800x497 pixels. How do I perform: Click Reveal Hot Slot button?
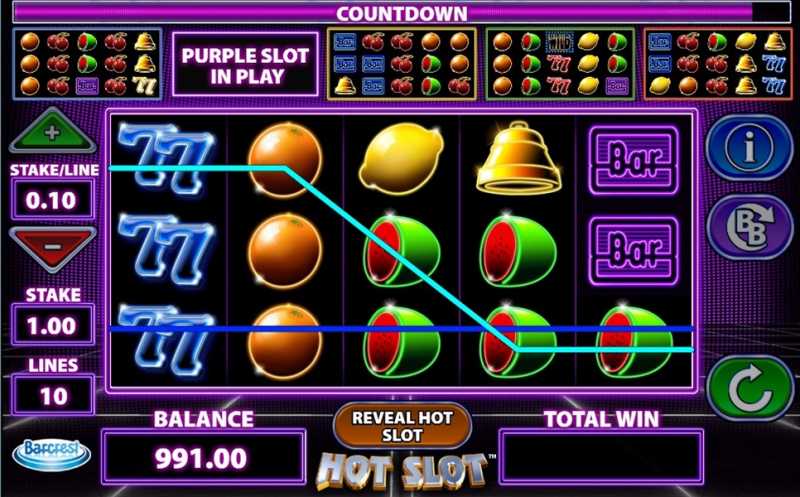point(402,426)
